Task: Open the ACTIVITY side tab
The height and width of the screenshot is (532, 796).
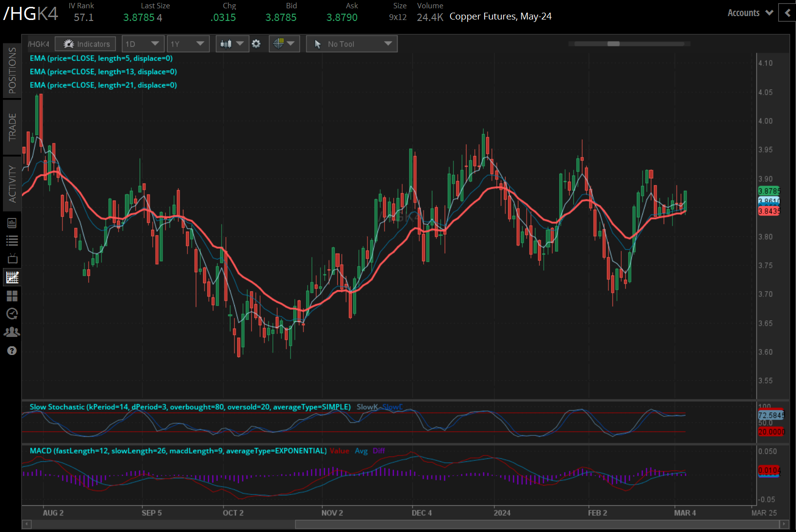Action: (12, 183)
